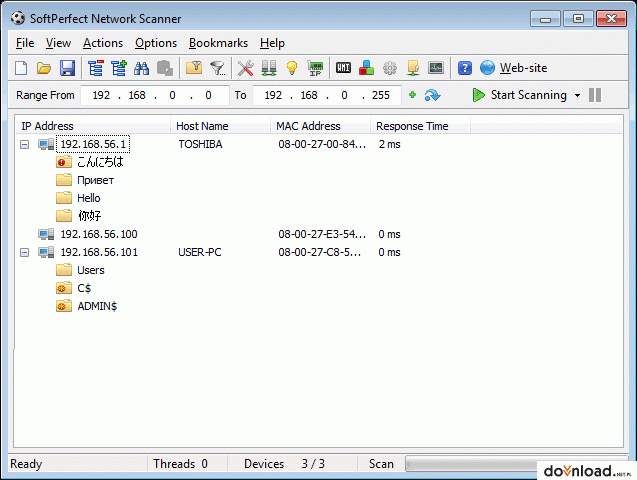Click the Start Scanning button

tap(520, 95)
